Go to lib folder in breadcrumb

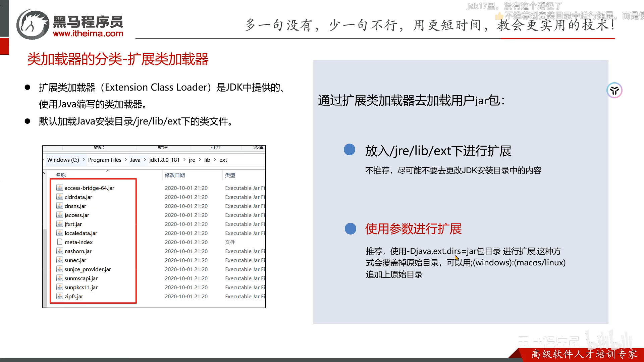click(x=207, y=160)
